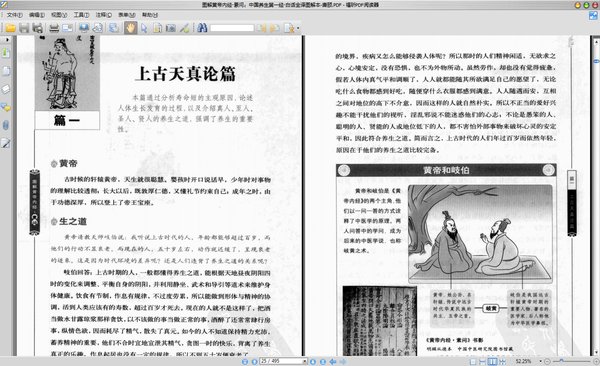Open the 表单 (Forms) menu
The image size is (600, 366).
click(x=127, y=15)
